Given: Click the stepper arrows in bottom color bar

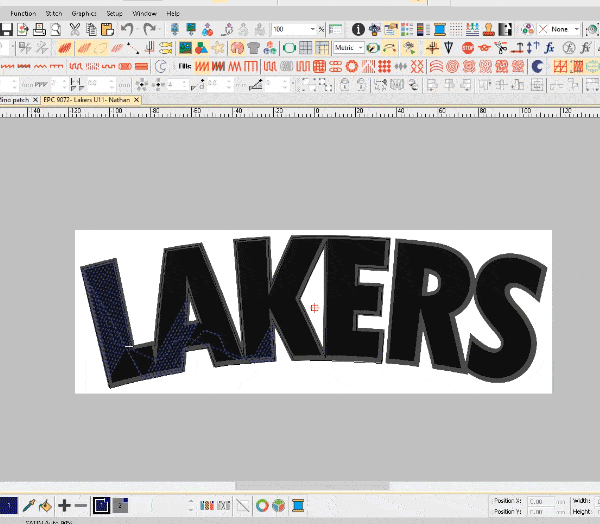Looking at the screenshot, I should (x=191, y=506).
